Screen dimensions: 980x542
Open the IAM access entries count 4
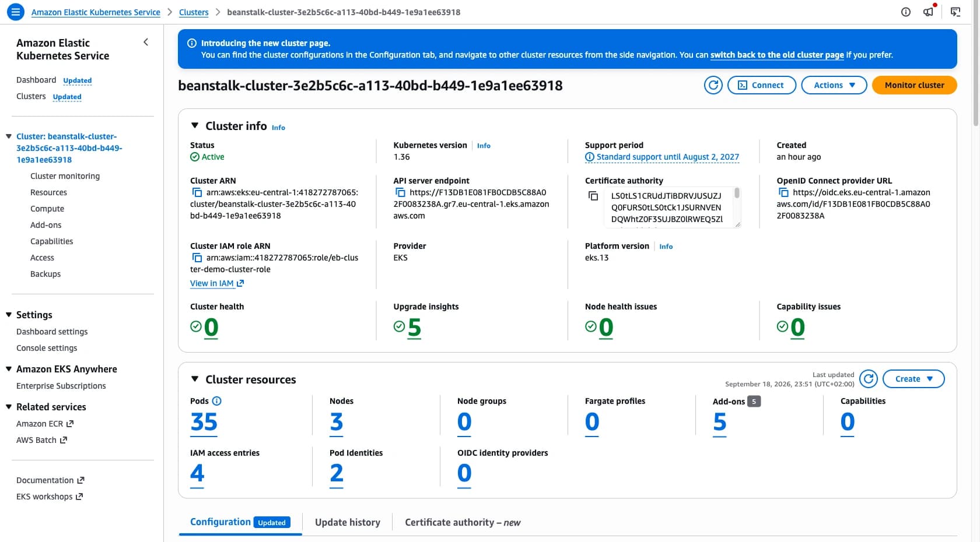tap(197, 473)
